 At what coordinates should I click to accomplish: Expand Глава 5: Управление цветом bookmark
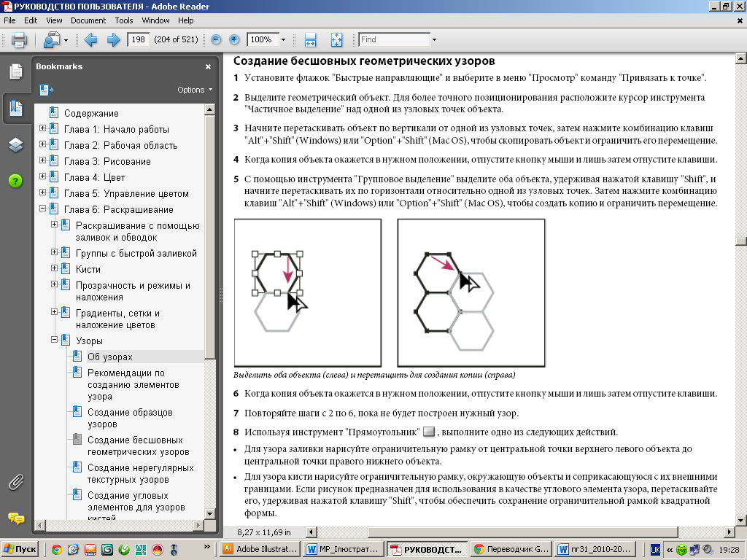coord(42,192)
